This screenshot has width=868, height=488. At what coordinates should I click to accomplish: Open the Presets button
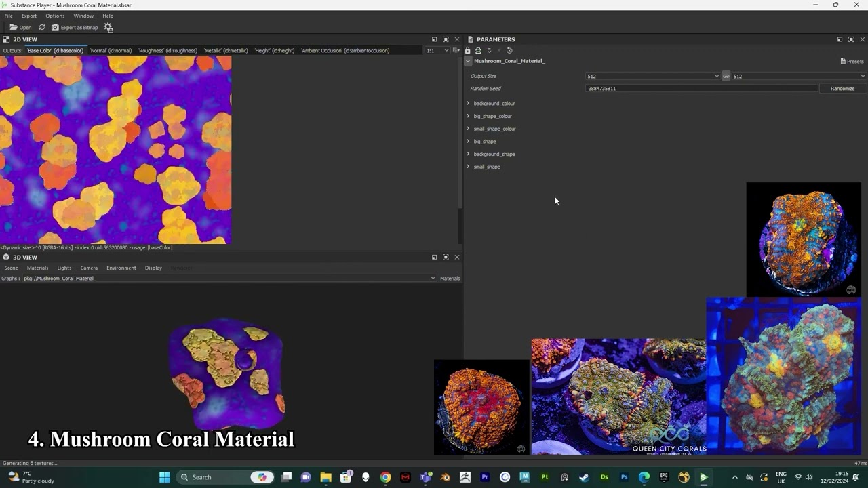click(x=852, y=61)
